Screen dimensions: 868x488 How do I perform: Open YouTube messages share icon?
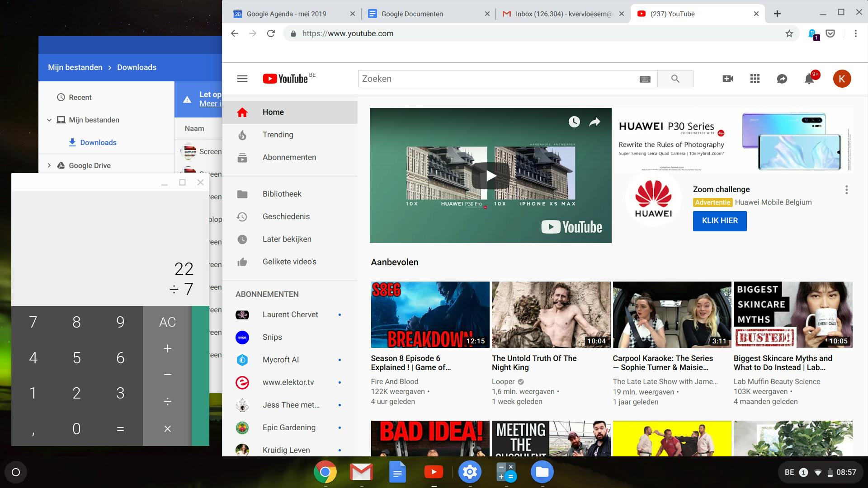pyautogui.click(x=782, y=79)
